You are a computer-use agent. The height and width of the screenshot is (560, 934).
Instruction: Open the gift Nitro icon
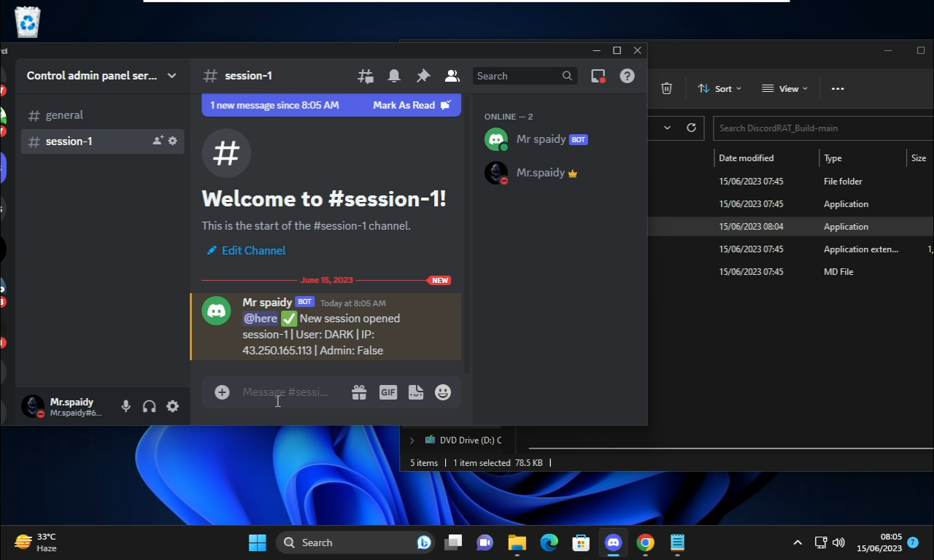[359, 392]
